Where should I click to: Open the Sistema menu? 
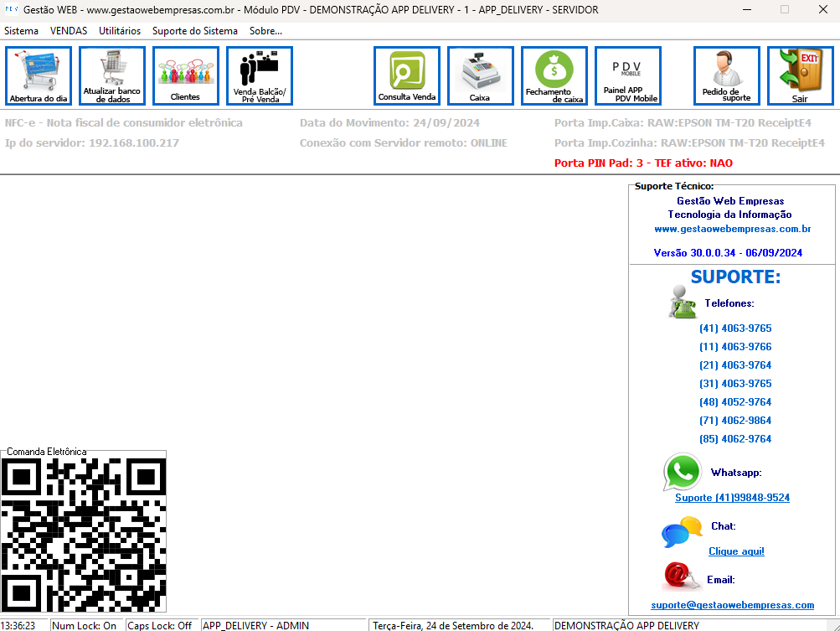click(22, 31)
